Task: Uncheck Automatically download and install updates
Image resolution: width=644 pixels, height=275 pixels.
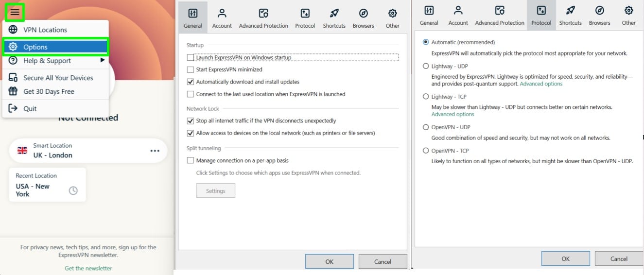Action: 190,82
